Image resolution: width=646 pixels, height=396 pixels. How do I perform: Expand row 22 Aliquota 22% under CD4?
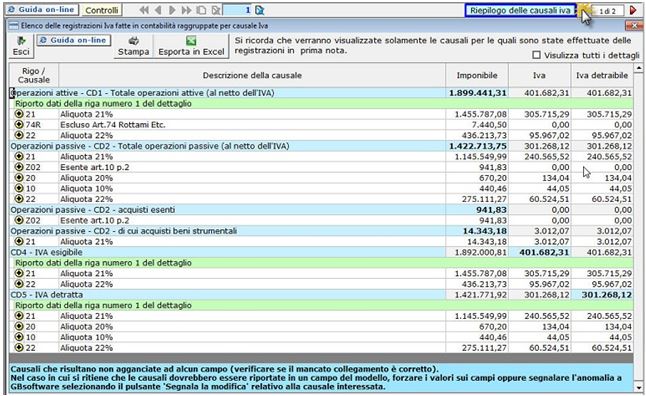[19, 284]
